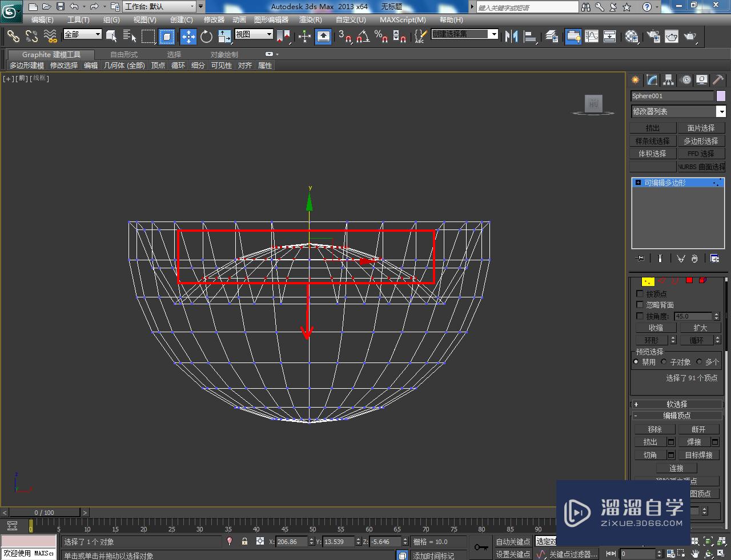Select the Select and Link tool
This screenshot has width=731, height=560.
tap(13, 37)
